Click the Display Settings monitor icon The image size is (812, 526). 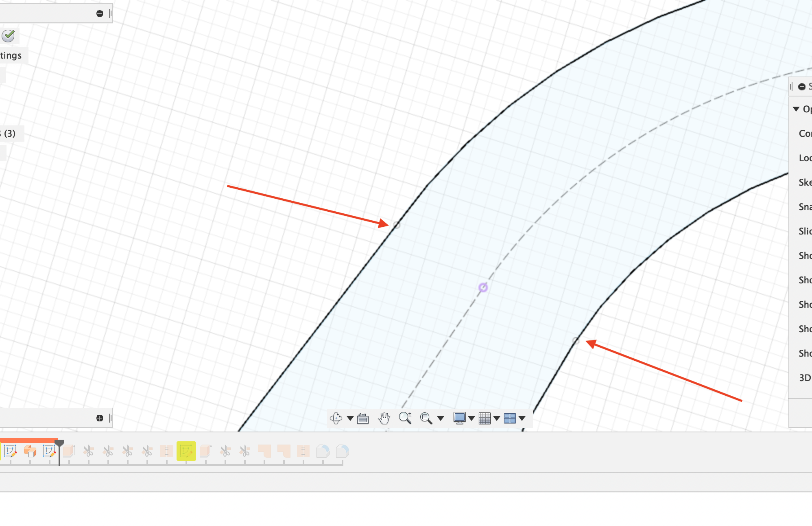click(460, 418)
